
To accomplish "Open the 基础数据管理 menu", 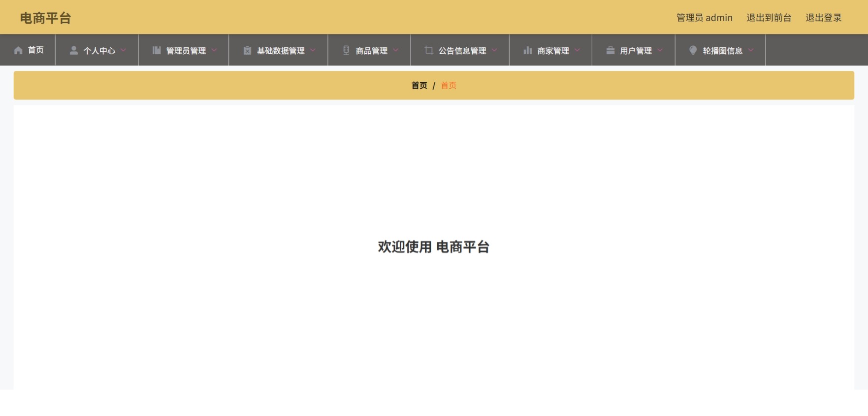I will 279,50.
